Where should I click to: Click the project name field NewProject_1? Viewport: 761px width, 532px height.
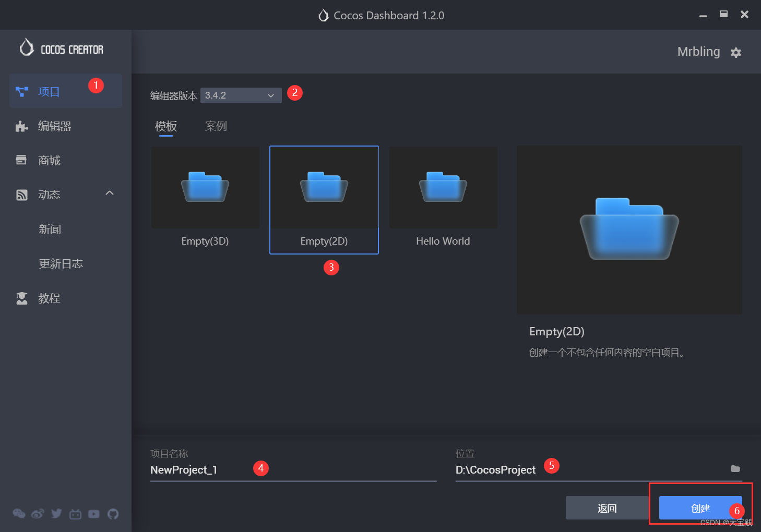tap(292, 470)
